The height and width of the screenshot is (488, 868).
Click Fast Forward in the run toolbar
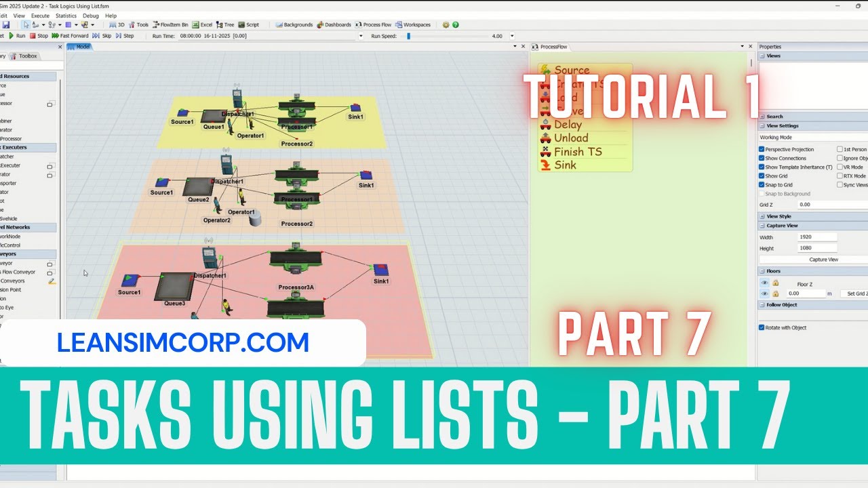70,35
